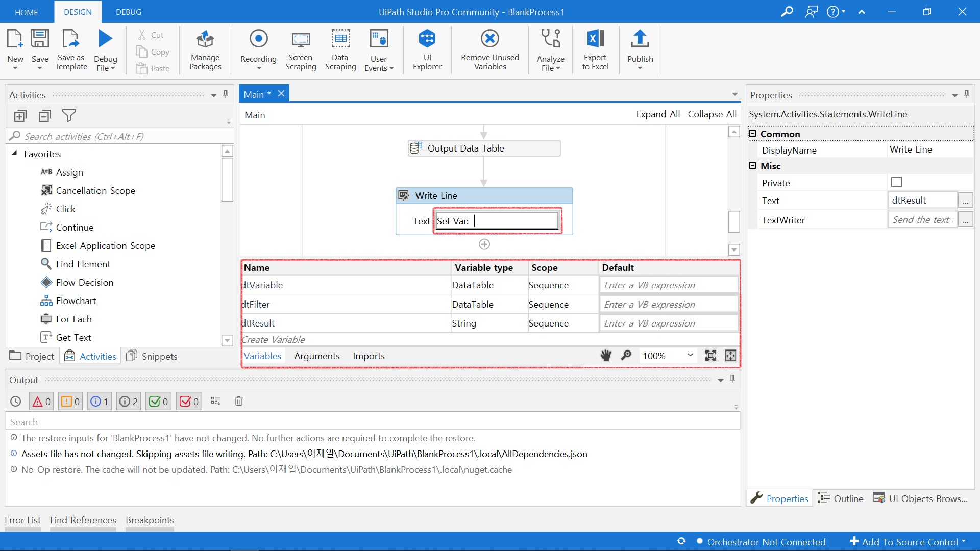Click Create Variable row
Image resolution: width=980 pixels, height=551 pixels.
pos(490,339)
